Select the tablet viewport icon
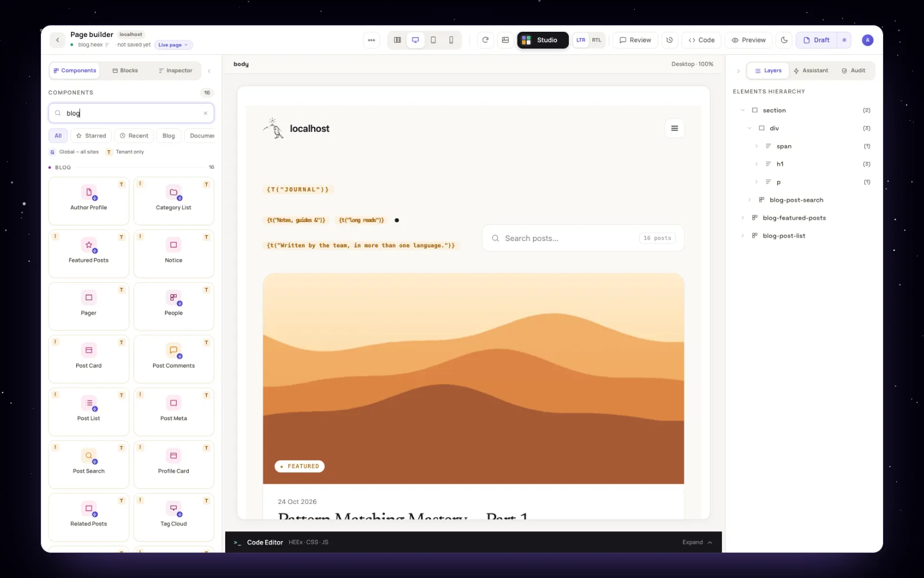 pyautogui.click(x=433, y=40)
